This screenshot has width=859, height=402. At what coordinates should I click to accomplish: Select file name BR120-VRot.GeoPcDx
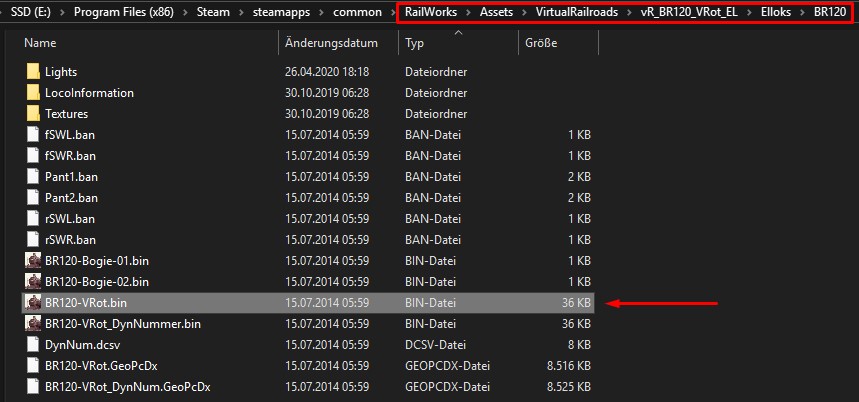[101, 366]
